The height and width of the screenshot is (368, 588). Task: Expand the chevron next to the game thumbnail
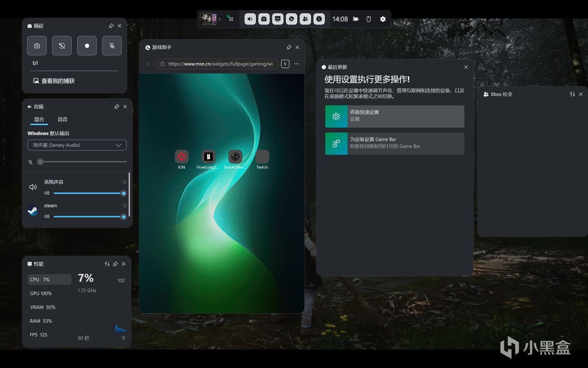[220, 19]
